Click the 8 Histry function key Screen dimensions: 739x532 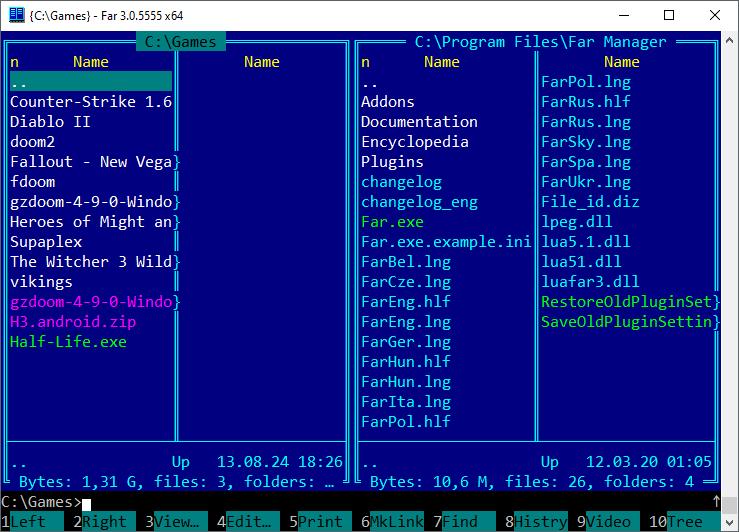[x=537, y=522]
